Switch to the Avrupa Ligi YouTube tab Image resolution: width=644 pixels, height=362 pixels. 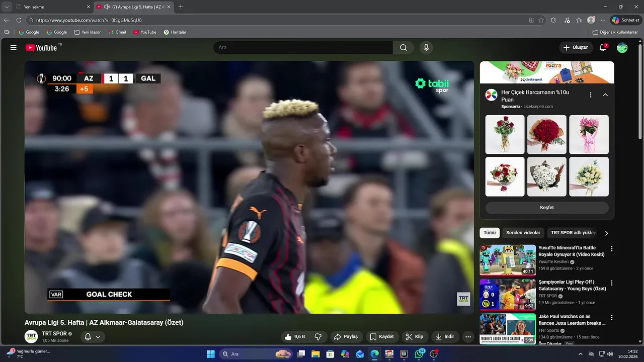[x=134, y=7]
